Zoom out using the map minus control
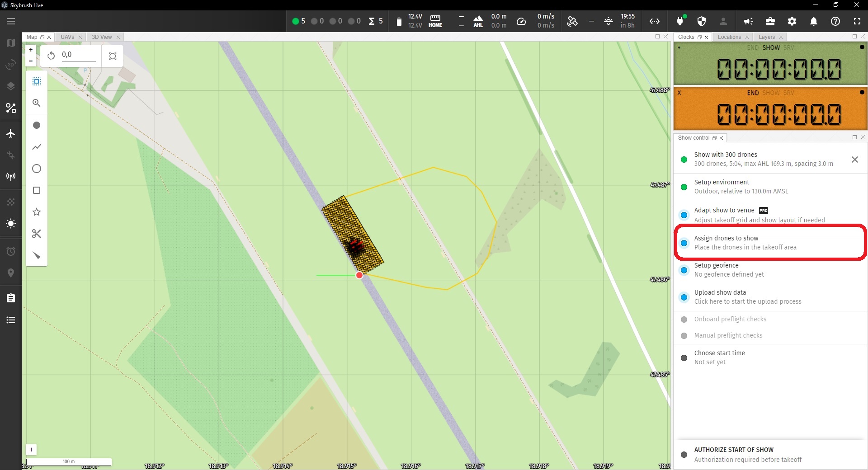The width and height of the screenshot is (868, 470). (x=30, y=61)
